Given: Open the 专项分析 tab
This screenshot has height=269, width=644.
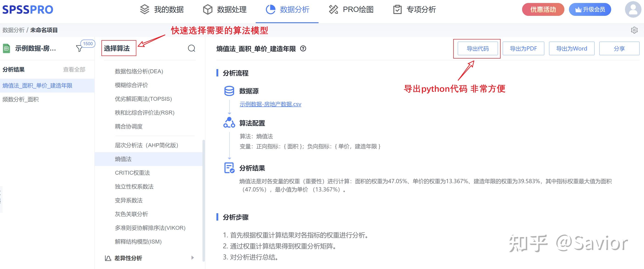Looking at the screenshot, I should coord(414,9).
